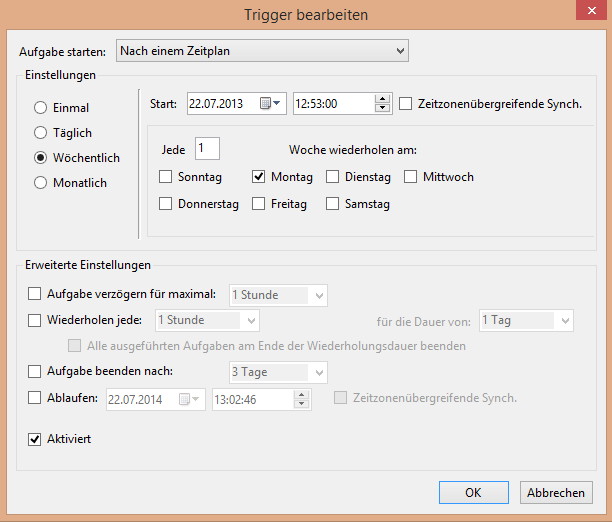
Task: Open the Ablaufen date calendar picker
Action: pos(189,399)
